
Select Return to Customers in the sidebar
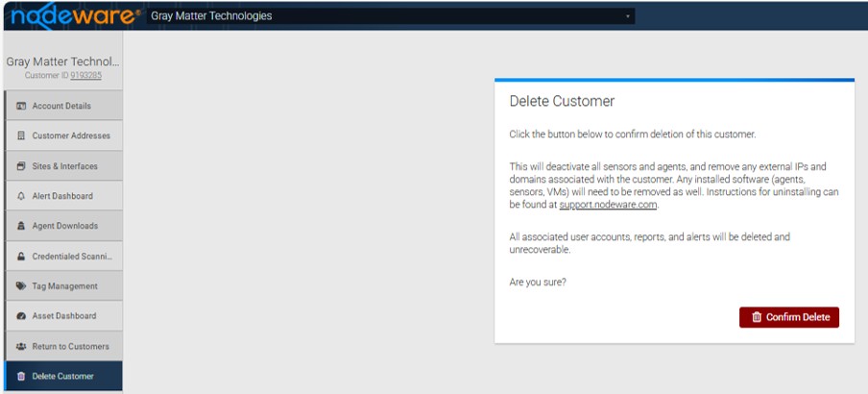coord(63,346)
